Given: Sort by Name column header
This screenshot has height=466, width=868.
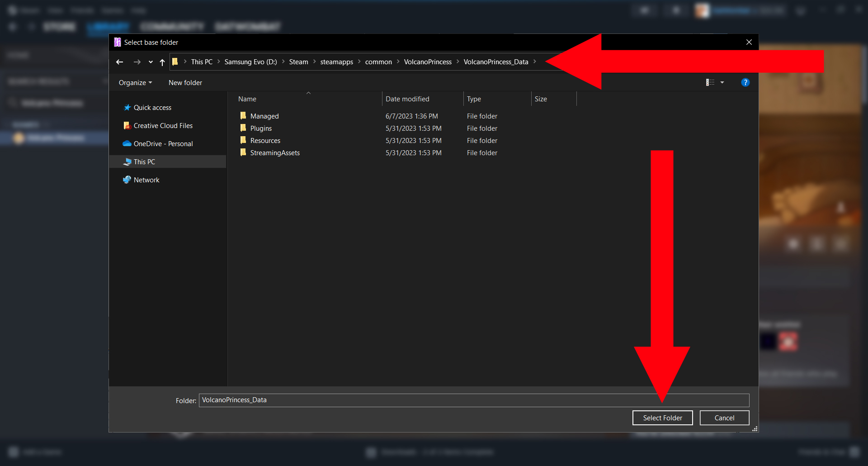Looking at the screenshot, I should point(247,99).
